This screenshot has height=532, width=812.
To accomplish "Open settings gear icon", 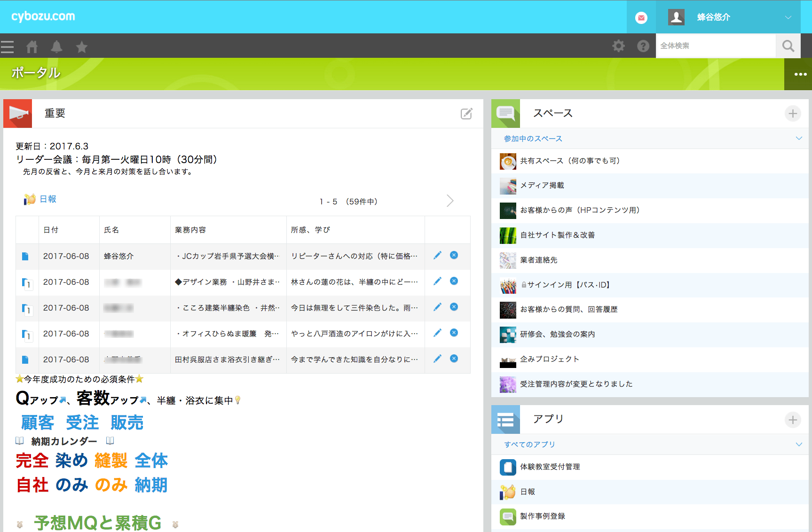I will point(618,46).
